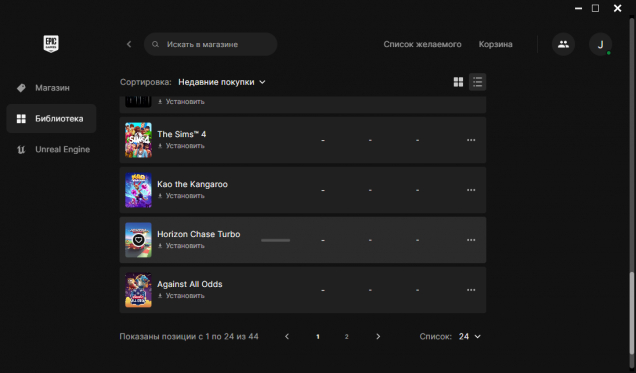Open the J profile avatar menu
The height and width of the screenshot is (373, 636).
click(x=600, y=44)
